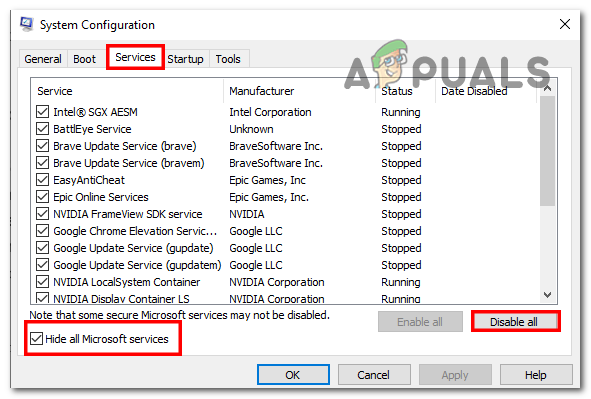
Task: Click the Cancel button
Action: [x=374, y=375]
